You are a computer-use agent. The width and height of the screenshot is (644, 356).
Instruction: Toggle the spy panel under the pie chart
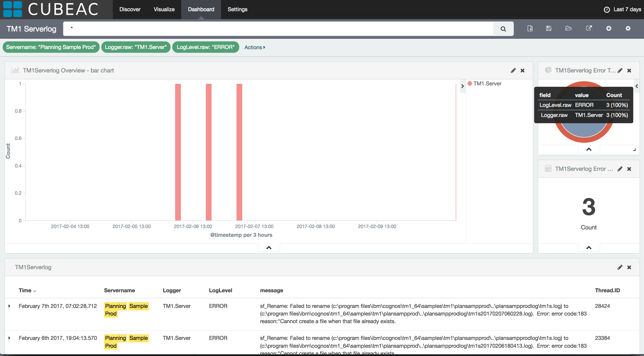pyautogui.click(x=589, y=149)
